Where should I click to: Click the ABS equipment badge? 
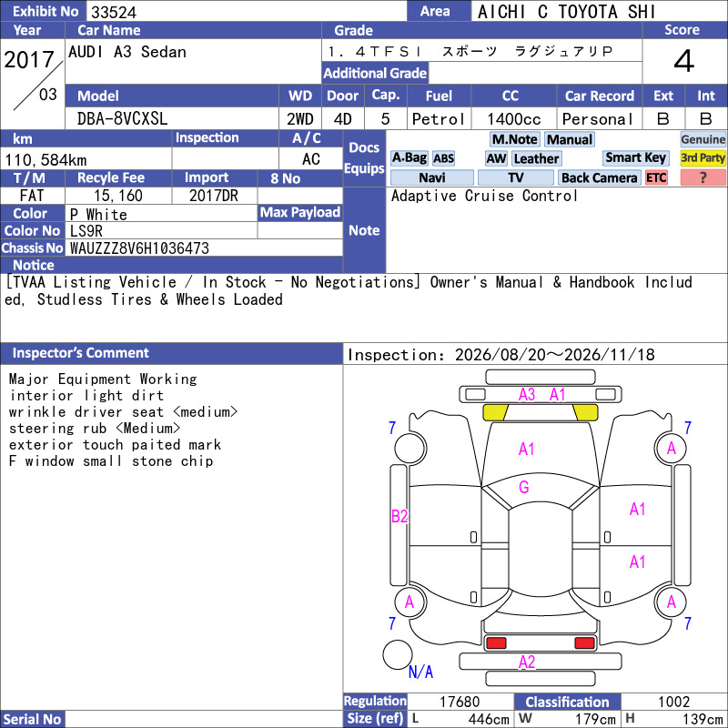443,158
